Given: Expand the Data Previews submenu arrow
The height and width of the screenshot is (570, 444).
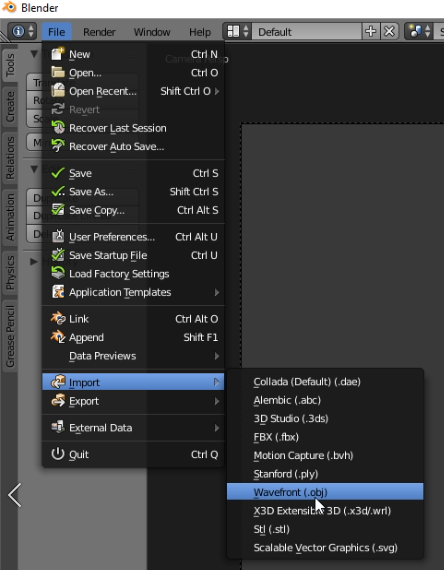Looking at the screenshot, I should click(x=217, y=356).
